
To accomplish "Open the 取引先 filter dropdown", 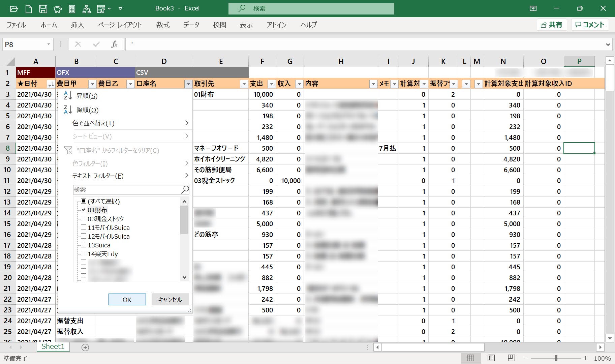I will click(244, 84).
